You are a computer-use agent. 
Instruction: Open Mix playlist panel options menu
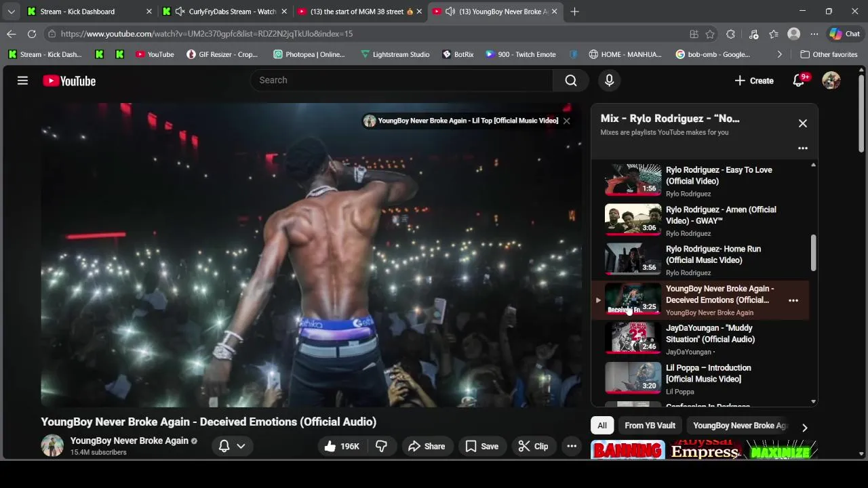coord(803,148)
